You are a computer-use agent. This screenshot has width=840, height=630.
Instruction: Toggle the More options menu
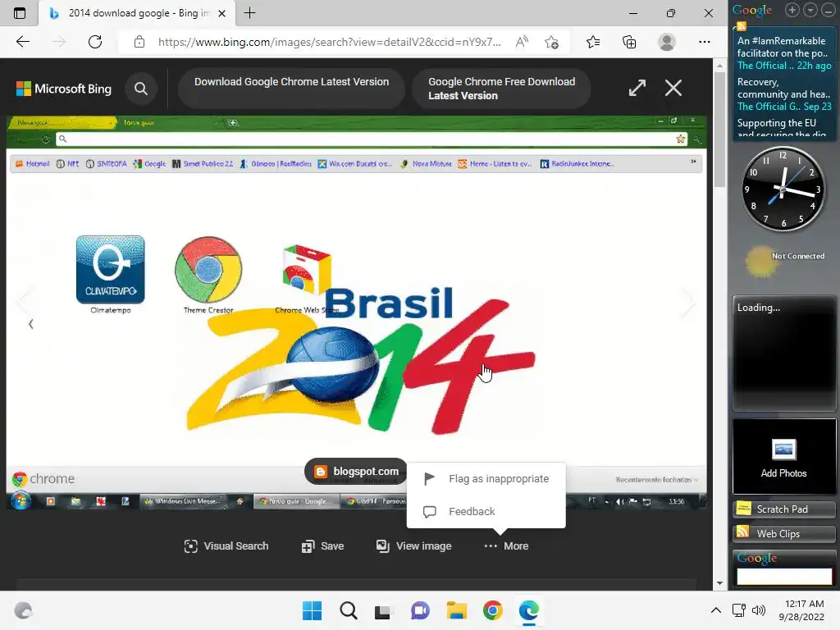[506, 546]
